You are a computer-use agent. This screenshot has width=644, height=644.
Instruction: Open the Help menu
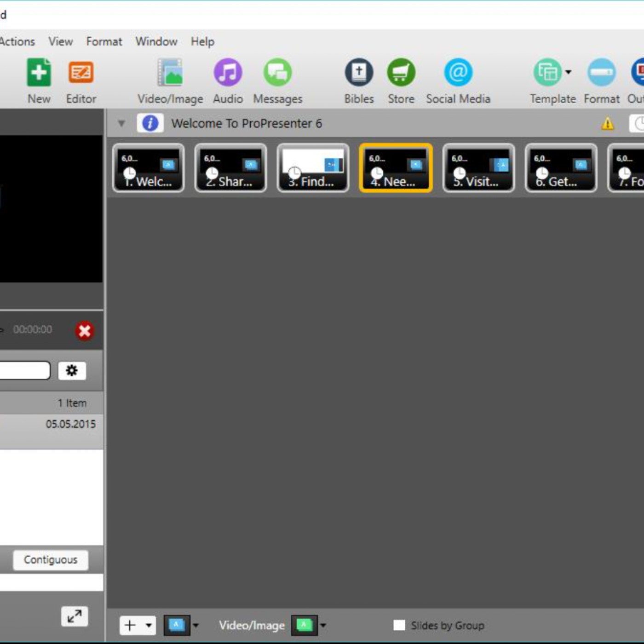tap(202, 41)
